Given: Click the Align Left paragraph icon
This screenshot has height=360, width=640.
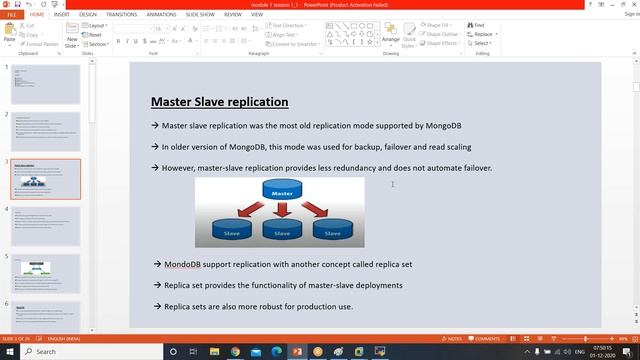Looking at the screenshot, I should (x=206, y=41).
